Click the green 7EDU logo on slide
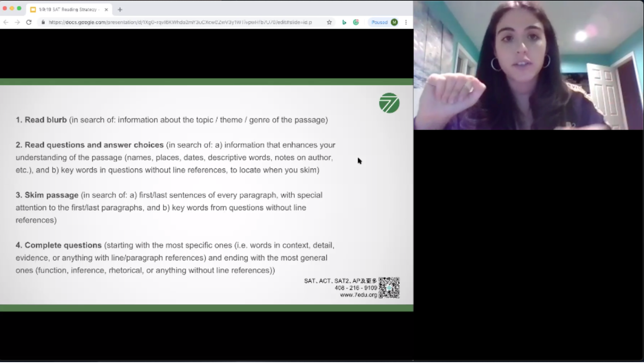This screenshot has width=644, height=363. pos(389,103)
